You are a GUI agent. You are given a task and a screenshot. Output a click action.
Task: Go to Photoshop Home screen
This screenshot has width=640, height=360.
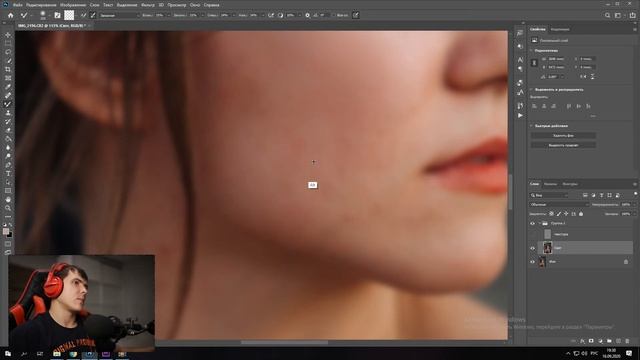[x=11, y=15]
